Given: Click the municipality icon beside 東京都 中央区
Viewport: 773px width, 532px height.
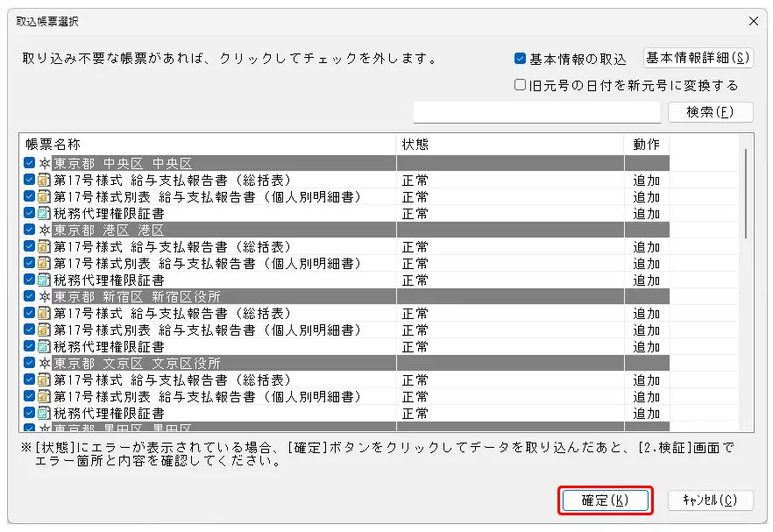Looking at the screenshot, I should [x=44, y=164].
